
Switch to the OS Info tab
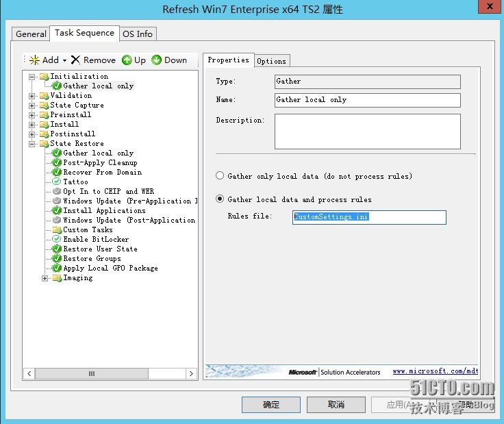click(x=138, y=34)
